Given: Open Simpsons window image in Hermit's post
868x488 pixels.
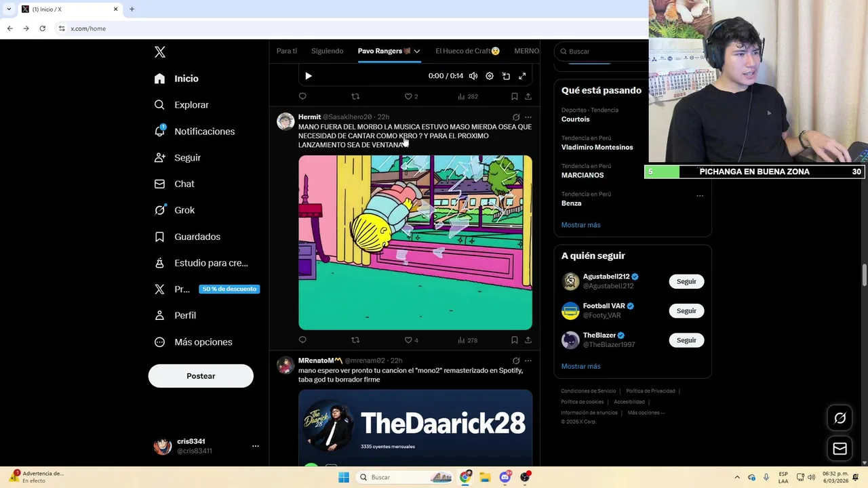Looking at the screenshot, I should [x=415, y=243].
